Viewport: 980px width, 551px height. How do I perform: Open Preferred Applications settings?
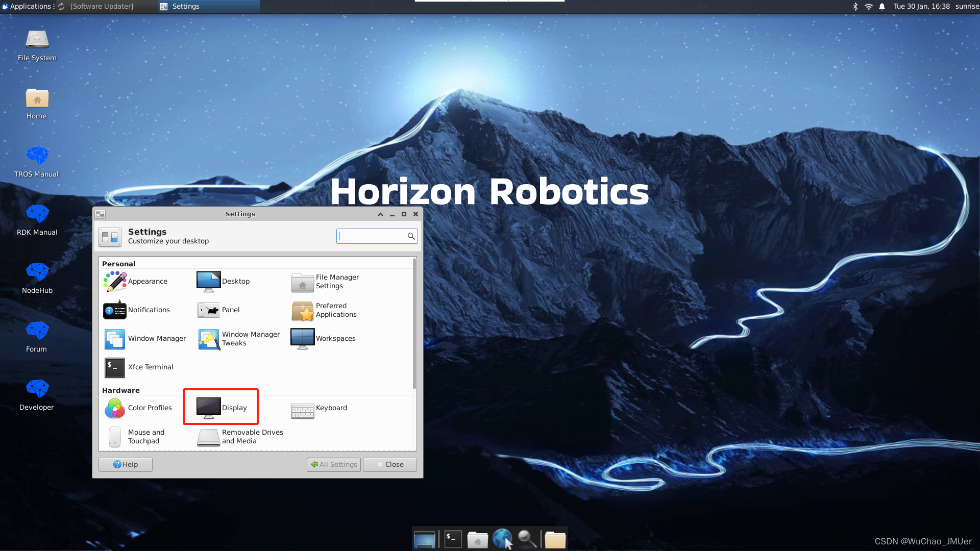324,310
